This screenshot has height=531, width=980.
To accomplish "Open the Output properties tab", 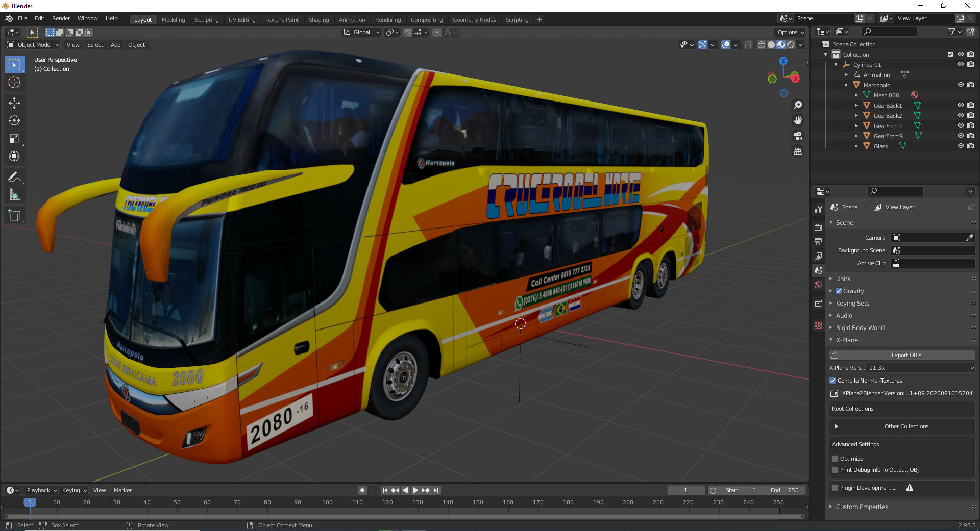I will [818, 241].
